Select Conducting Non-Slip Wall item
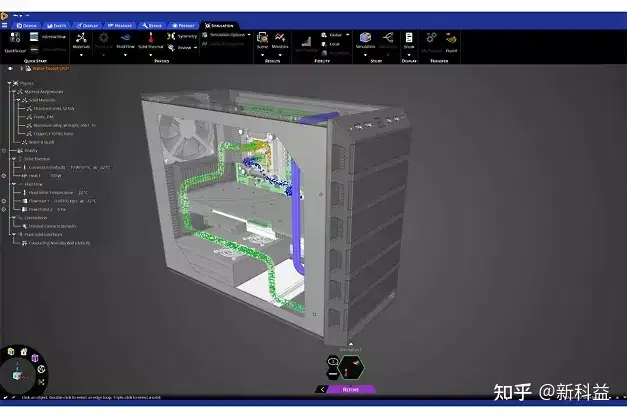Viewport: 627px width, 419px height. (x=56, y=243)
